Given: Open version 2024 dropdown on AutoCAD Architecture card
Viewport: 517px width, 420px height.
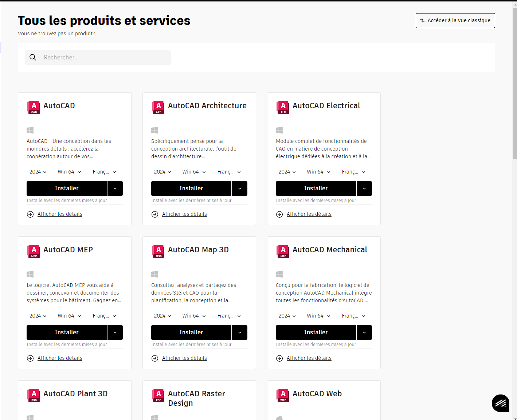Looking at the screenshot, I should point(162,172).
